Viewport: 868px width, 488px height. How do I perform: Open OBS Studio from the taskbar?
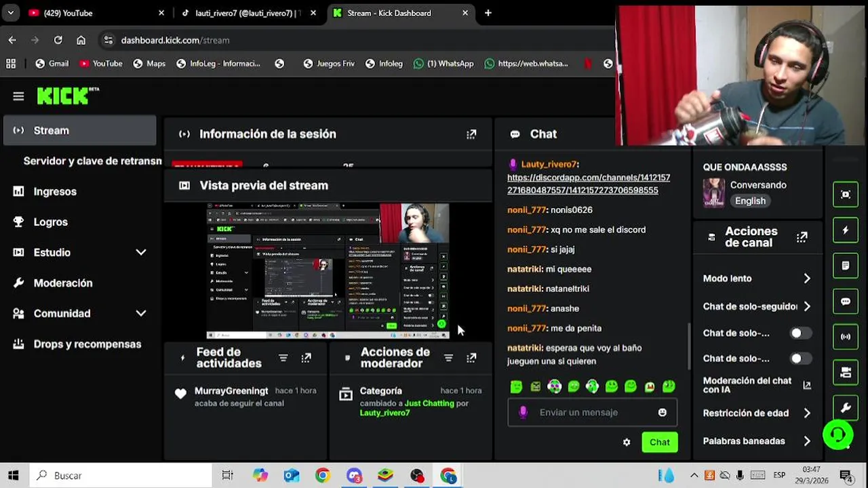click(x=416, y=476)
